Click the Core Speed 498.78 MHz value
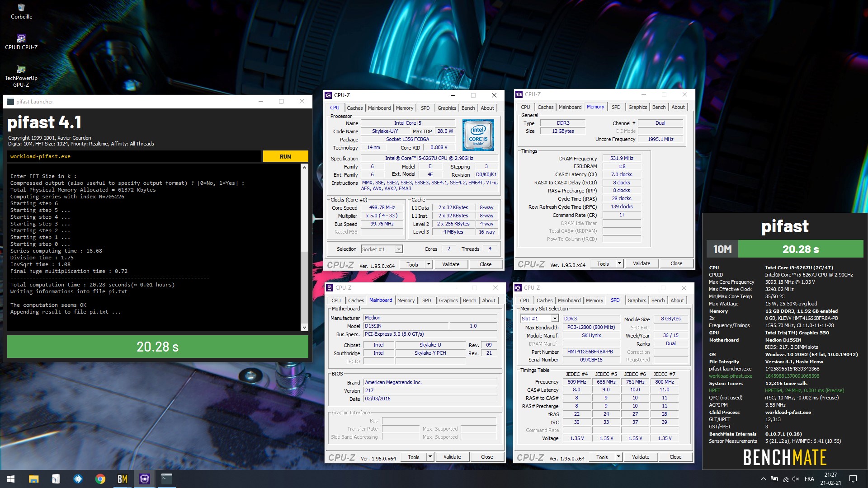868x488 pixels. click(382, 207)
